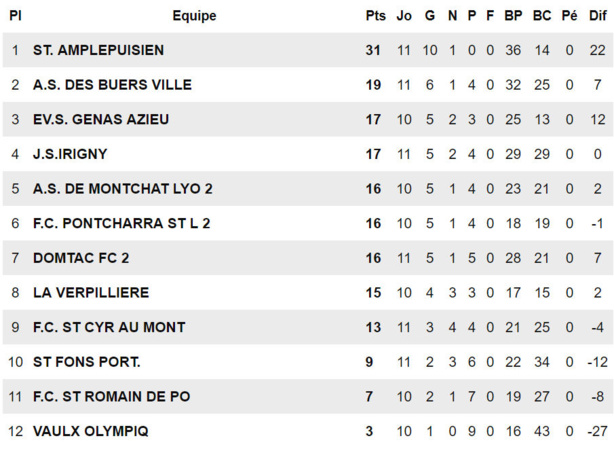Click the Equipe column header
Viewport: 614px width, 449px height.
(x=194, y=16)
